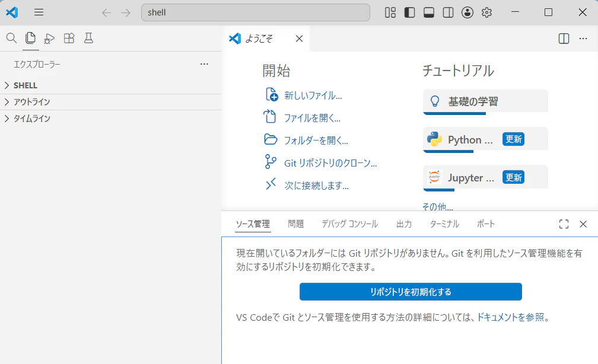Toggle the bottom panel visibility
The width and height of the screenshot is (598, 364).
tap(429, 12)
